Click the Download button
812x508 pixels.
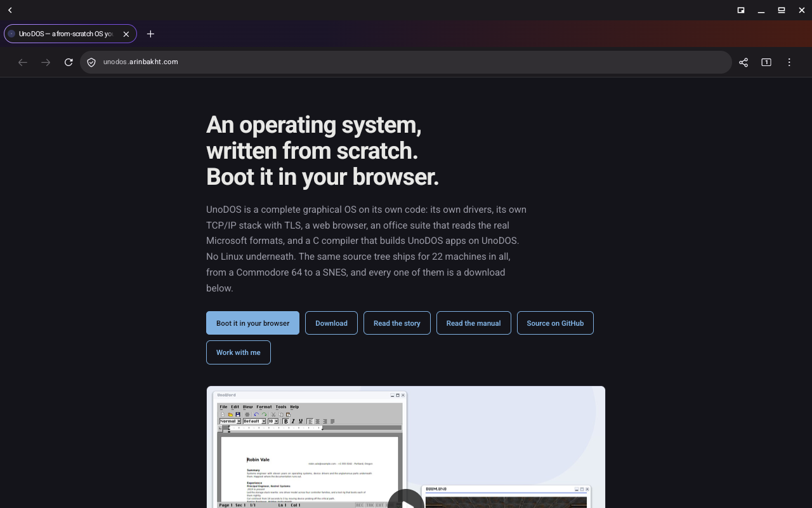[x=331, y=323]
